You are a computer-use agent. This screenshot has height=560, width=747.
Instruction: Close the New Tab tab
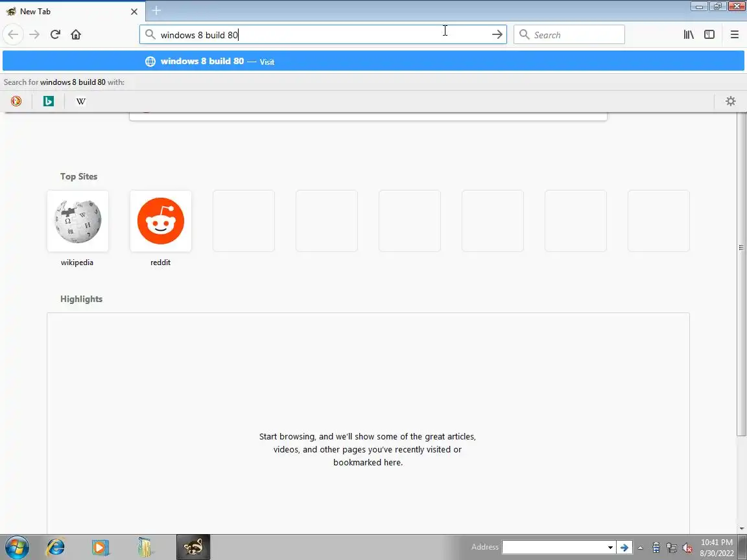click(134, 12)
